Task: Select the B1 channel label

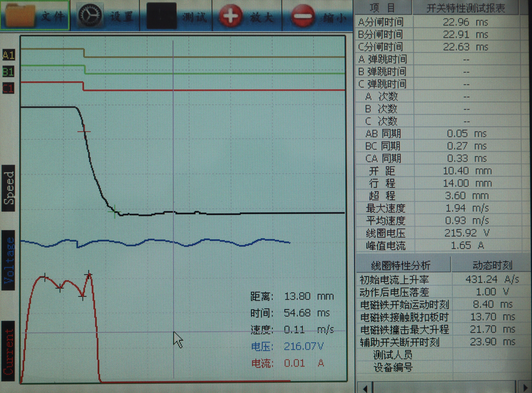Action: [x=8, y=72]
